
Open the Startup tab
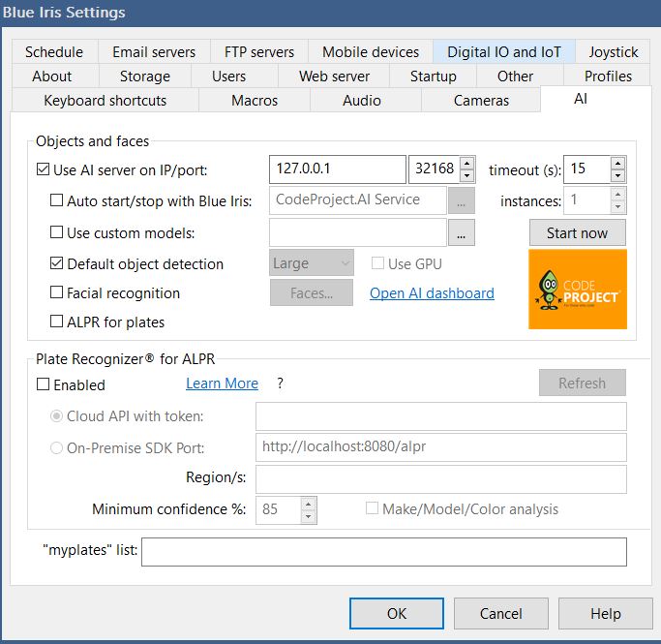[x=434, y=77]
